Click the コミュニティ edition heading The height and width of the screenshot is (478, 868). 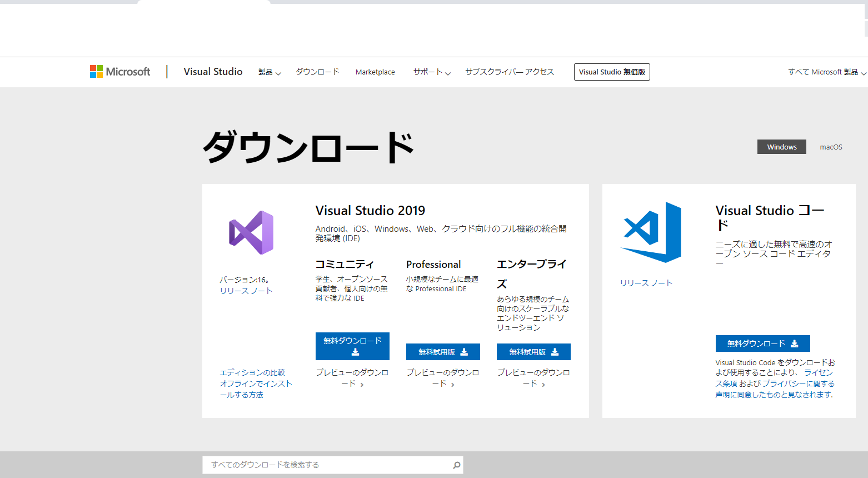[345, 264]
